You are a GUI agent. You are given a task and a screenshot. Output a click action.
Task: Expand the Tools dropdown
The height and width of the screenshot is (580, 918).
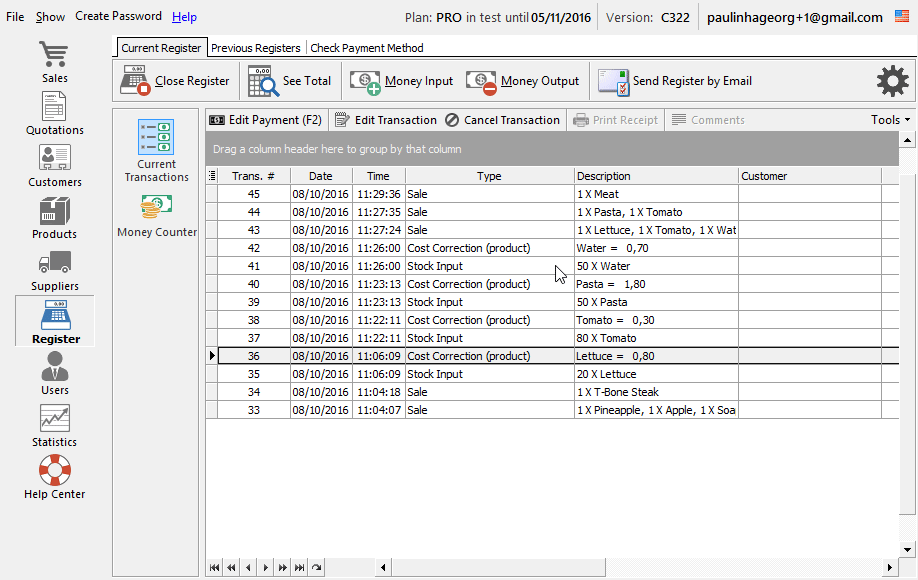click(x=890, y=120)
